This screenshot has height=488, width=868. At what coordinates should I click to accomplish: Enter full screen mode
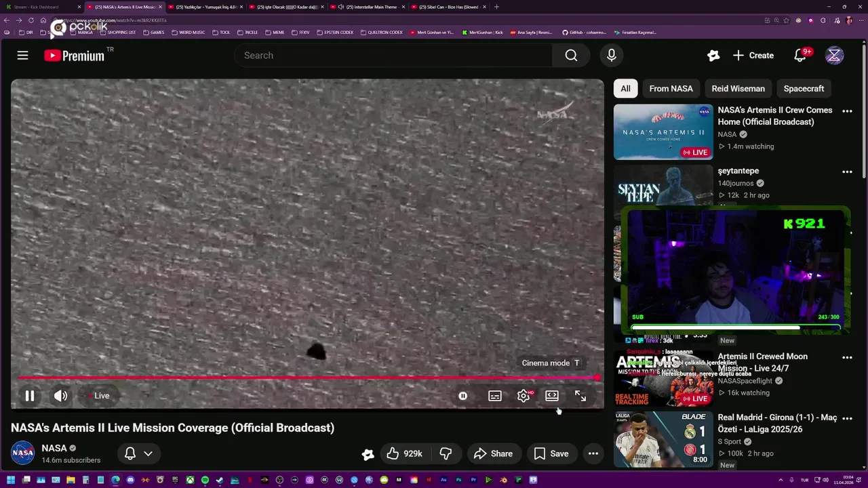[580, 396]
